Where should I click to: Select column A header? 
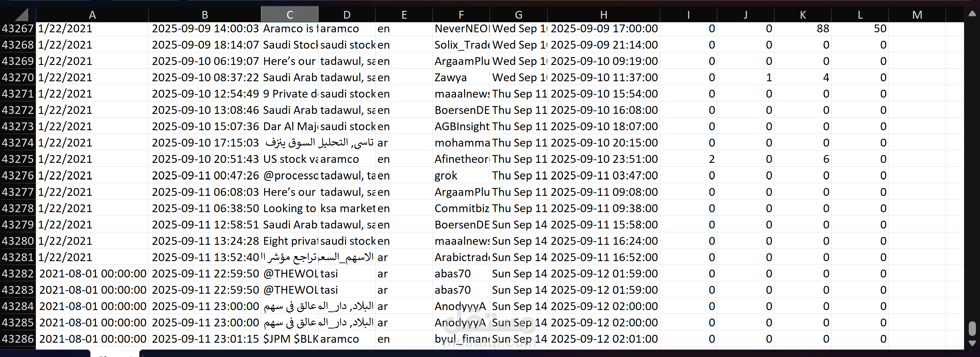92,15
